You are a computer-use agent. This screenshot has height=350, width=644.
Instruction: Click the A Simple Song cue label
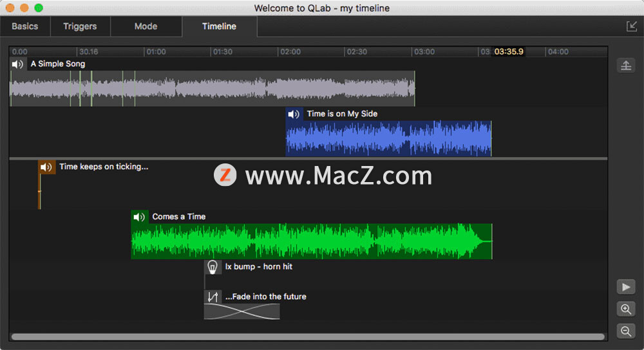58,64
